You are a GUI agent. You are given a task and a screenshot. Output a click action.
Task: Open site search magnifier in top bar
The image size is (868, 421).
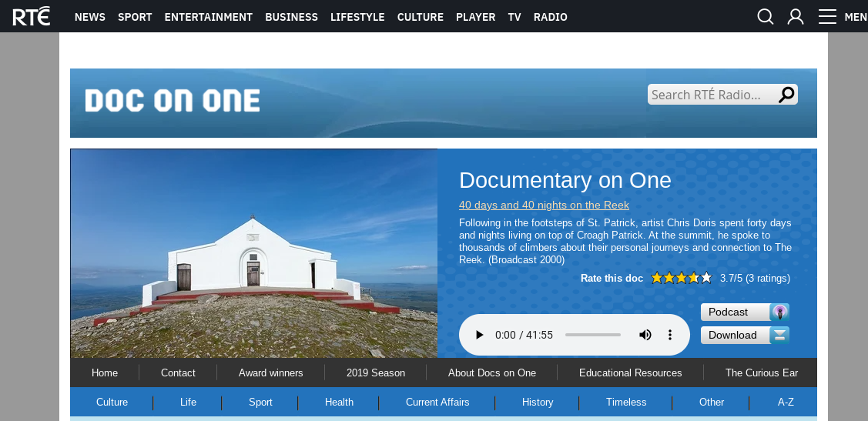pyautogui.click(x=765, y=17)
